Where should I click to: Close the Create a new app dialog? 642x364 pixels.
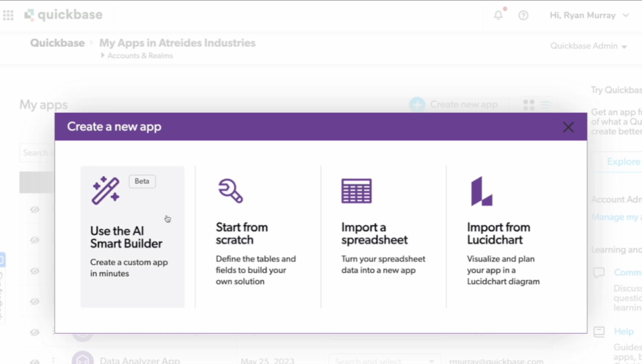(568, 127)
